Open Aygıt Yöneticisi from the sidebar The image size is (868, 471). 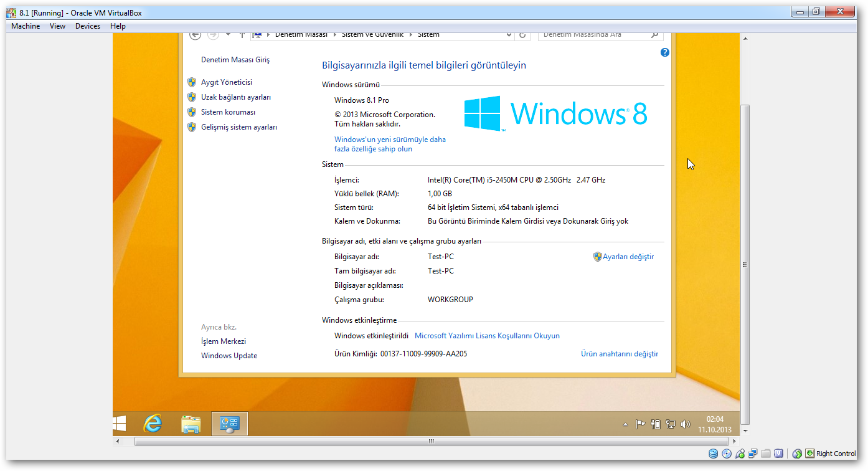(227, 82)
